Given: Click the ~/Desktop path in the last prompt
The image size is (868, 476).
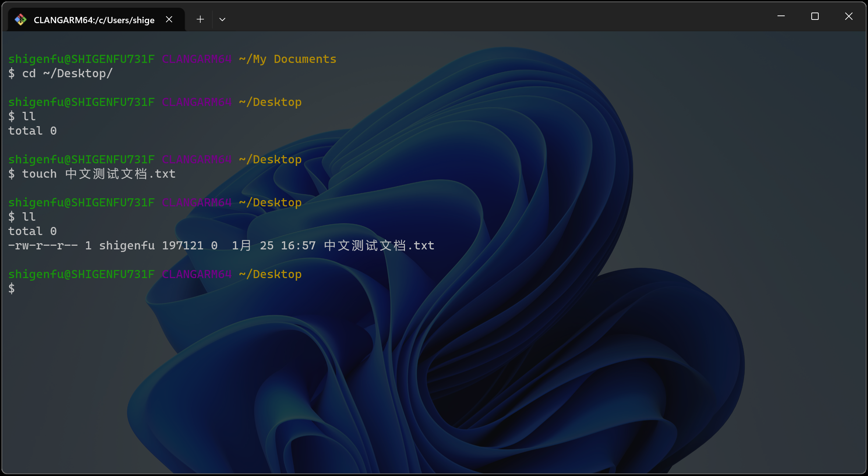Looking at the screenshot, I should tap(270, 274).
